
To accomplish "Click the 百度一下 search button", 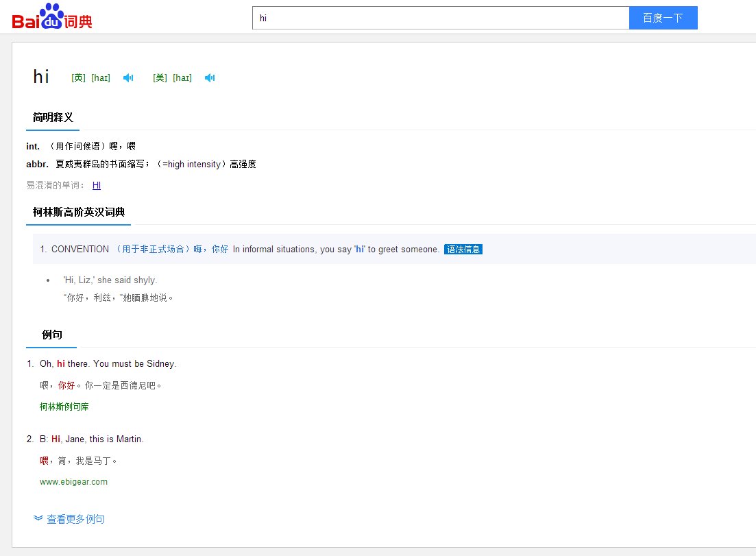I will (663, 18).
